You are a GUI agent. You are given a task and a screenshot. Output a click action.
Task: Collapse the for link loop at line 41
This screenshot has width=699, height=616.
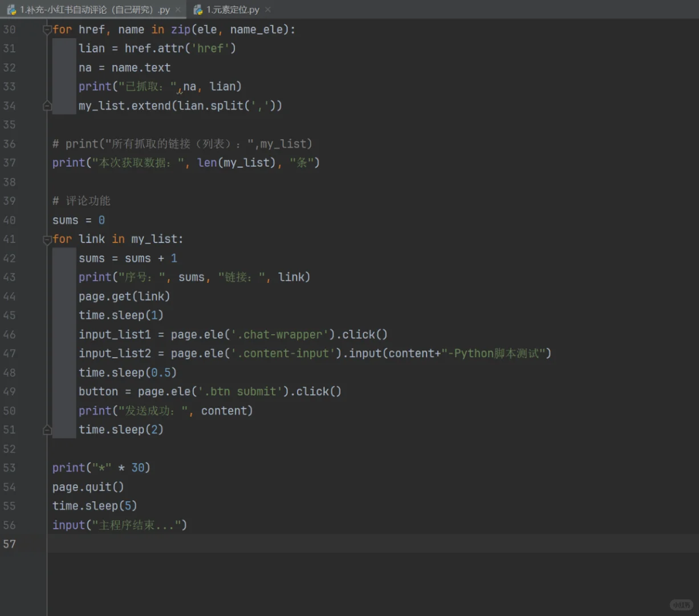47,240
